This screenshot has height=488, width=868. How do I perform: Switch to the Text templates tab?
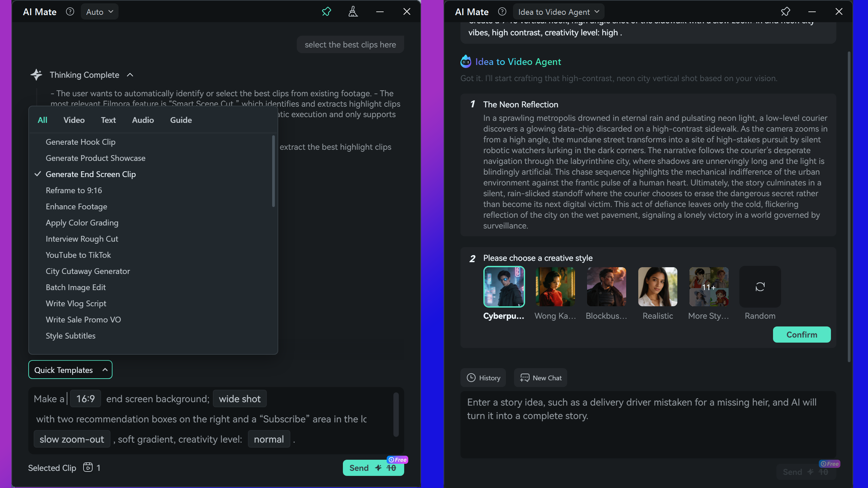tap(108, 120)
